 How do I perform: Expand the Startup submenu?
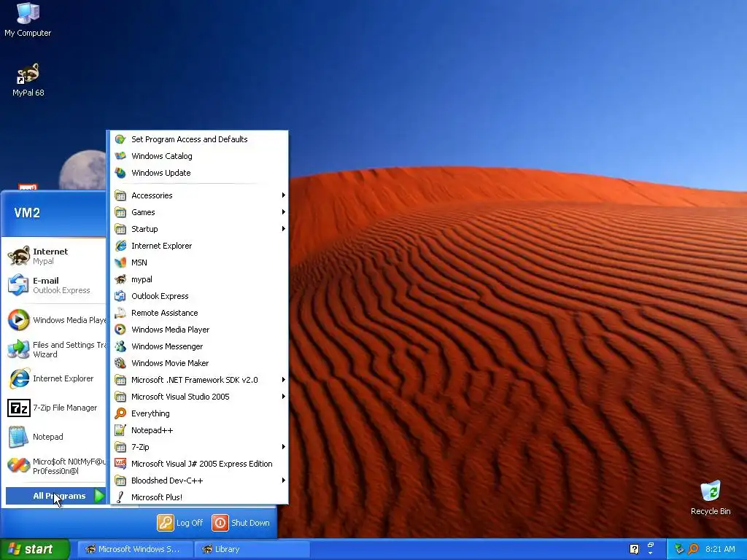point(199,229)
